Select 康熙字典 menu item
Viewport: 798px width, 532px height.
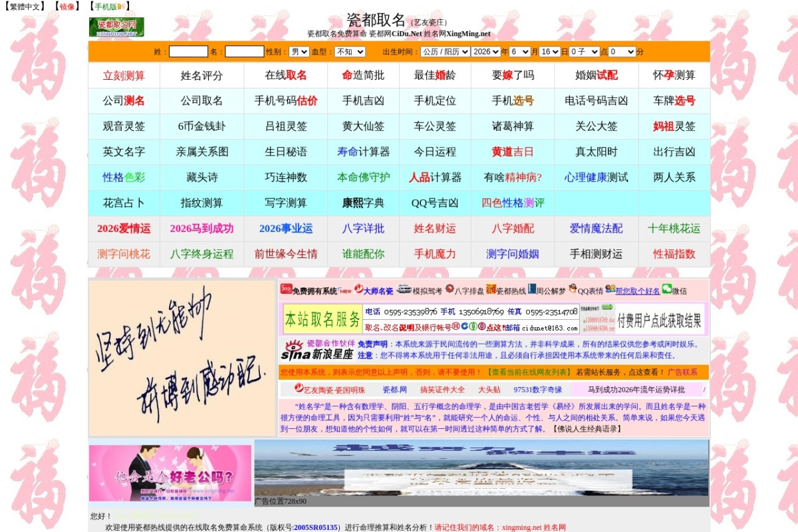(x=363, y=203)
